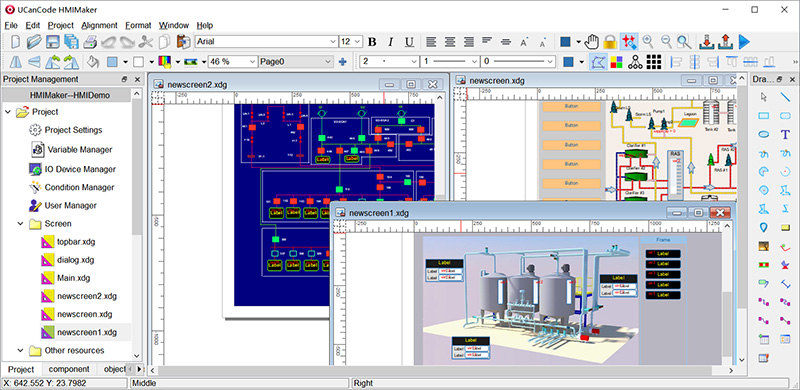Image resolution: width=800 pixels, height=390 pixels.
Task: Select the pan hand tool
Action: [592, 42]
